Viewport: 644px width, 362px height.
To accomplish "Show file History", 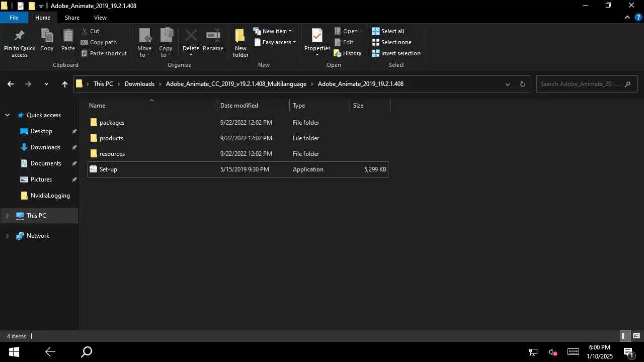I will [347, 53].
